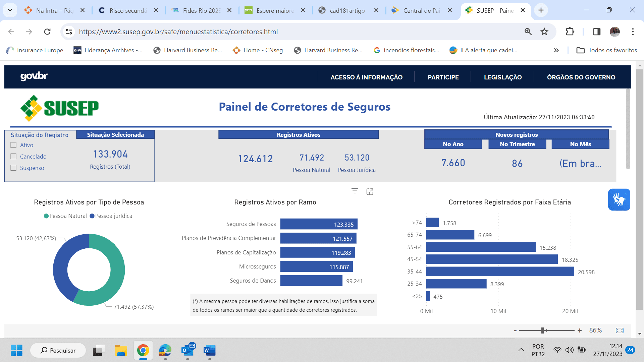Viewport: 644px width, 362px height.
Task: Click the focus mode pop-out icon
Action: (x=370, y=191)
